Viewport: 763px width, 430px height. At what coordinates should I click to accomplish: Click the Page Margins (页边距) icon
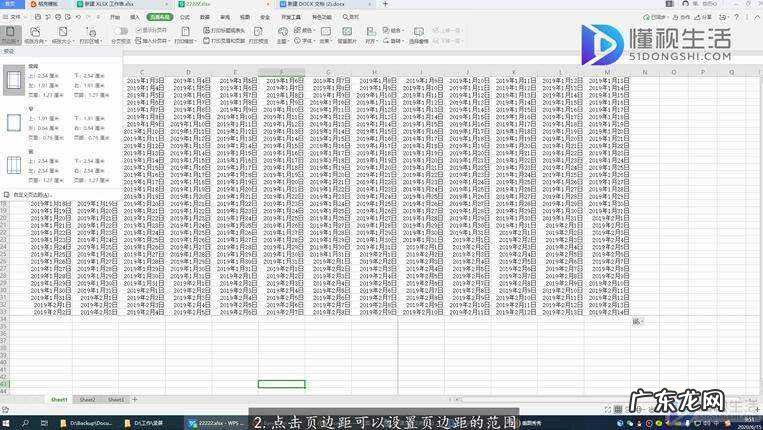(x=11, y=34)
